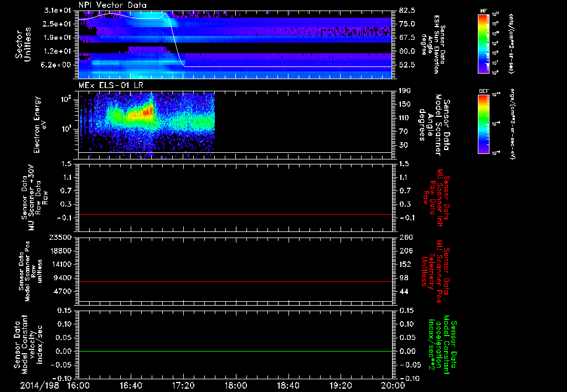Click the 19:20 time axis label
This screenshot has height=392, width=567.
(x=341, y=385)
